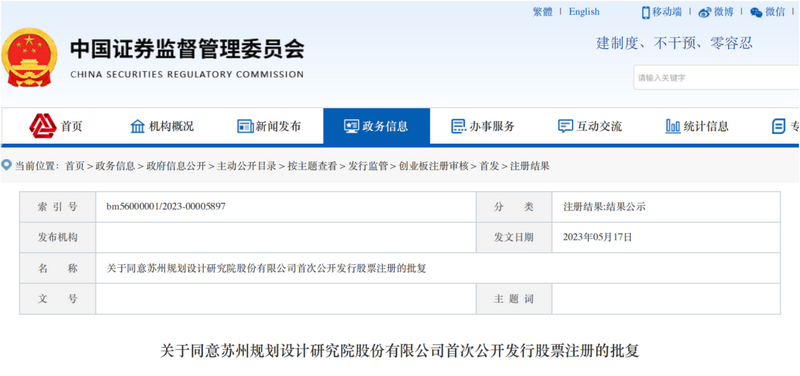Screen dimensions: 800x376
Task: Go to 创业板注册审核 in breadcrumb
Action: (x=434, y=166)
